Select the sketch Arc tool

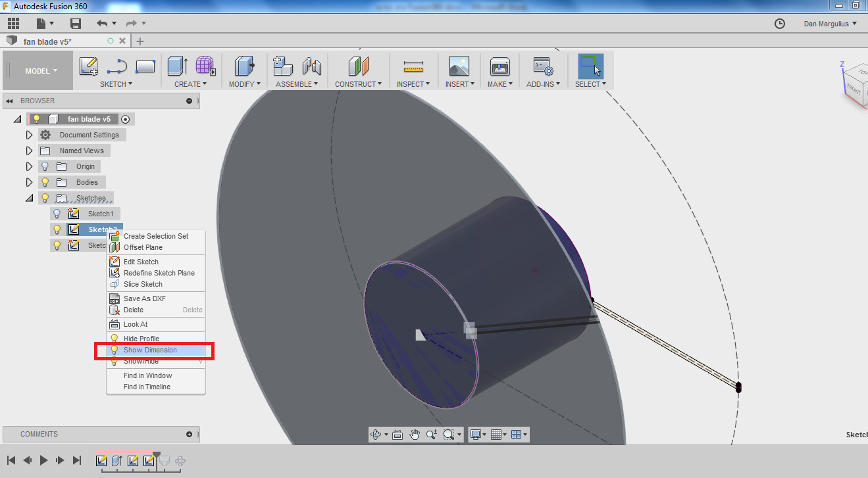[116, 66]
